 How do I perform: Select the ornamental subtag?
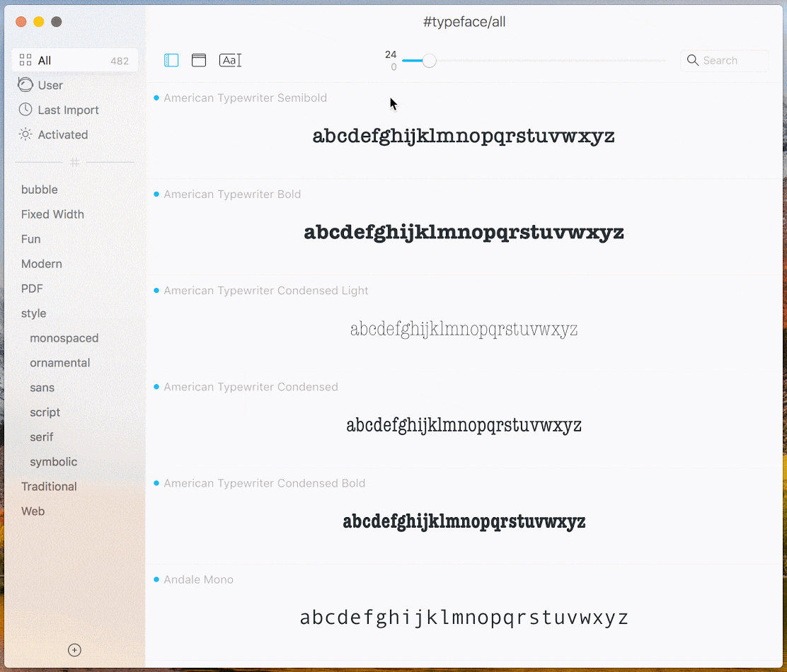[59, 363]
